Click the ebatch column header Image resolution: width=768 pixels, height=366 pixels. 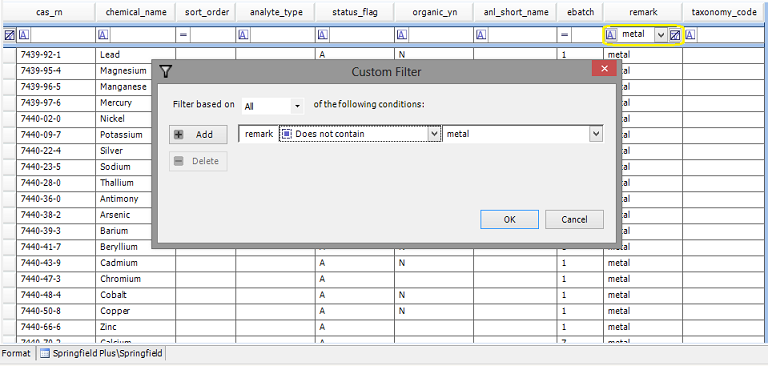pos(580,12)
